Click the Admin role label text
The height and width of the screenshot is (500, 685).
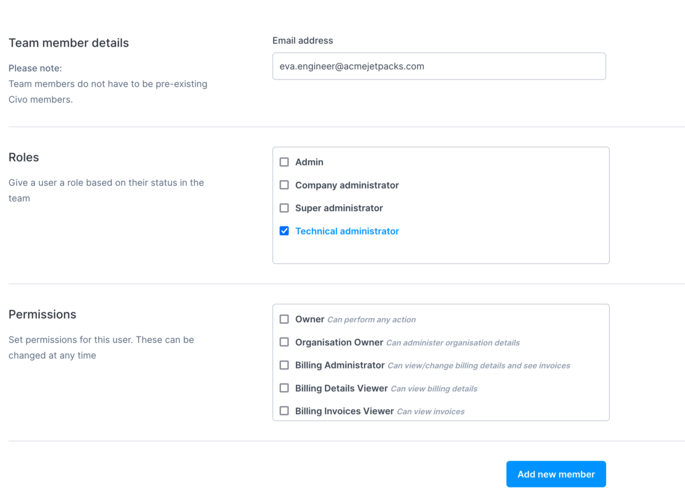(x=309, y=162)
